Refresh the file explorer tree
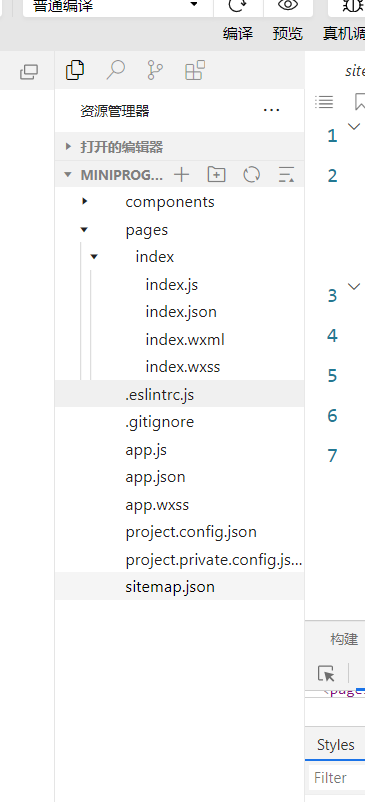The width and height of the screenshot is (365, 802). coord(251,175)
